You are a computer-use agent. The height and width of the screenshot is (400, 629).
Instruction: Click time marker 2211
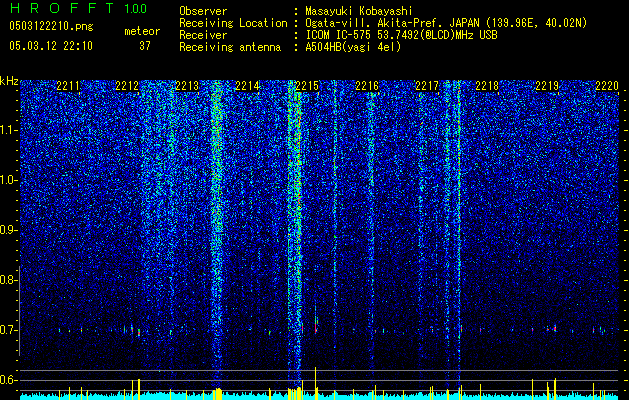[68, 86]
